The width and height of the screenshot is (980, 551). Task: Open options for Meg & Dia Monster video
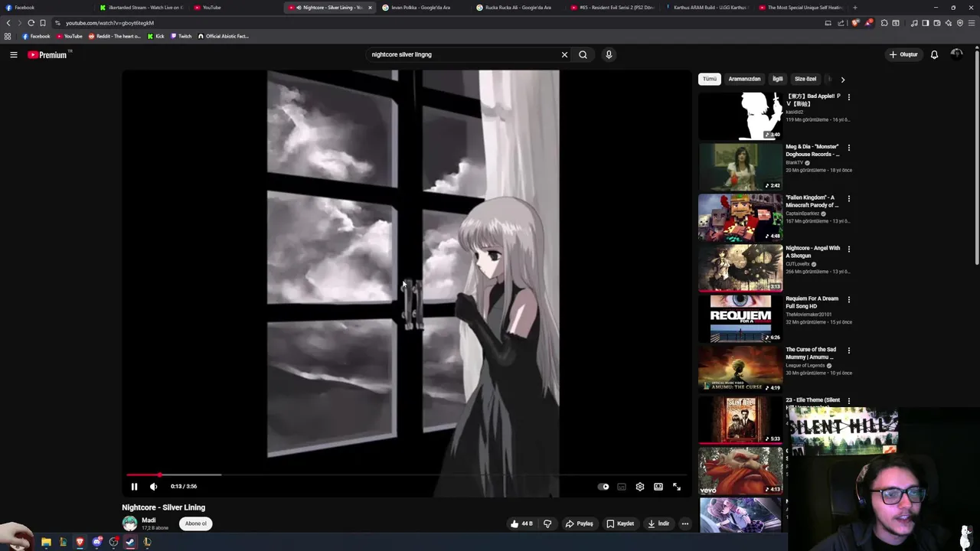(x=848, y=148)
